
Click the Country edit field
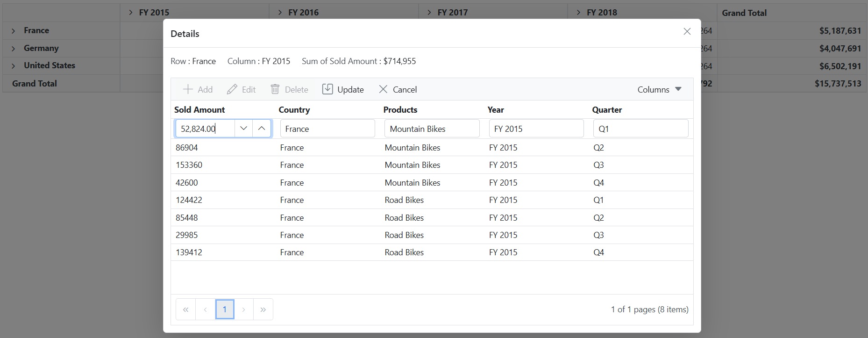pos(327,129)
